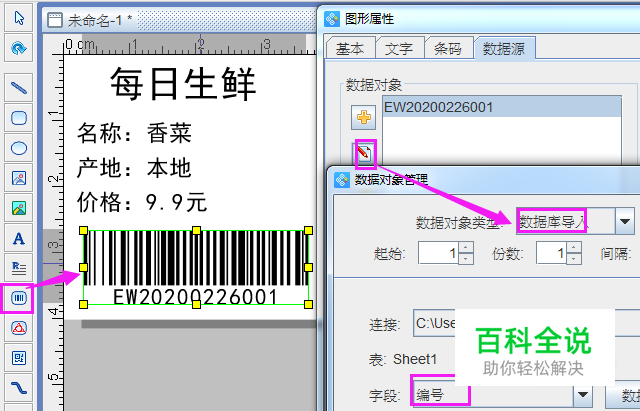Image resolution: width=640 pixels, height=411 pixels.
Task: Select the QR code tool
Action: point(18,357)
